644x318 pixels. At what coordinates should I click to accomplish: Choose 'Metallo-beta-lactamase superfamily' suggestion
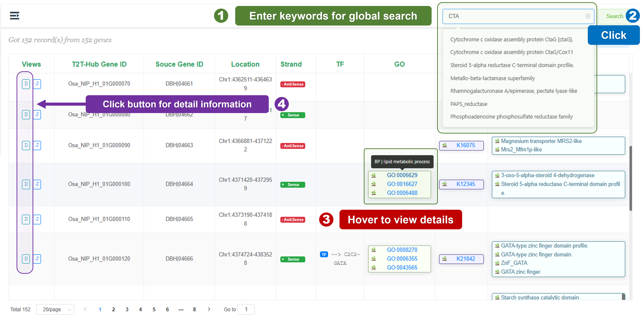pos(492,78)
